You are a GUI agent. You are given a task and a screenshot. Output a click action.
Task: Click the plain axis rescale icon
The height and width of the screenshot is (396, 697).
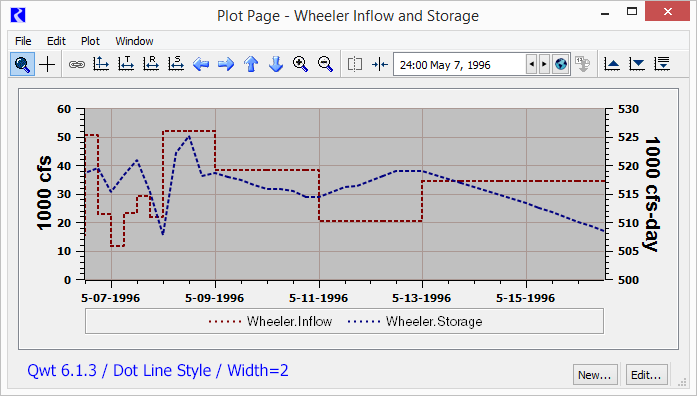[101, 64]
